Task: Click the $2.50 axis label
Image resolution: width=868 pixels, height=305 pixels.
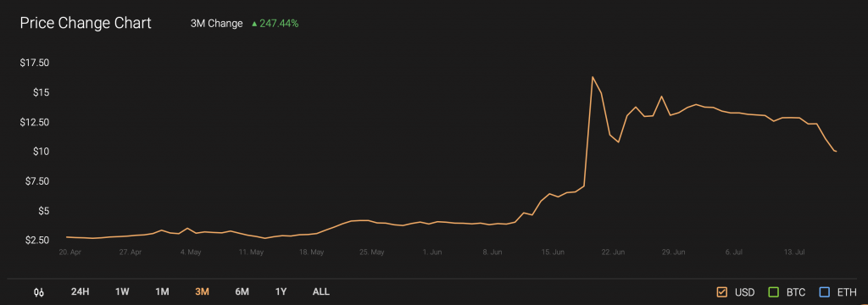Action: click(x=36, y=241)
